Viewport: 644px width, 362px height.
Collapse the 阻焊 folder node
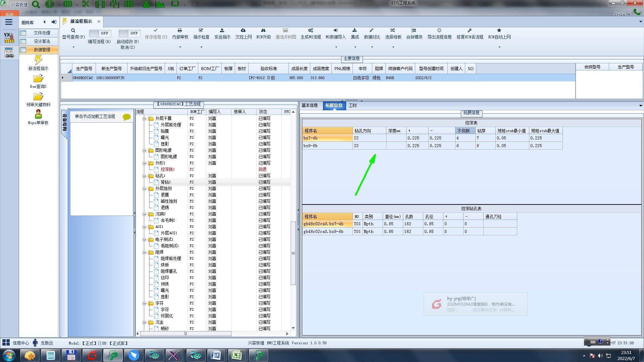[x=144, y=252]
